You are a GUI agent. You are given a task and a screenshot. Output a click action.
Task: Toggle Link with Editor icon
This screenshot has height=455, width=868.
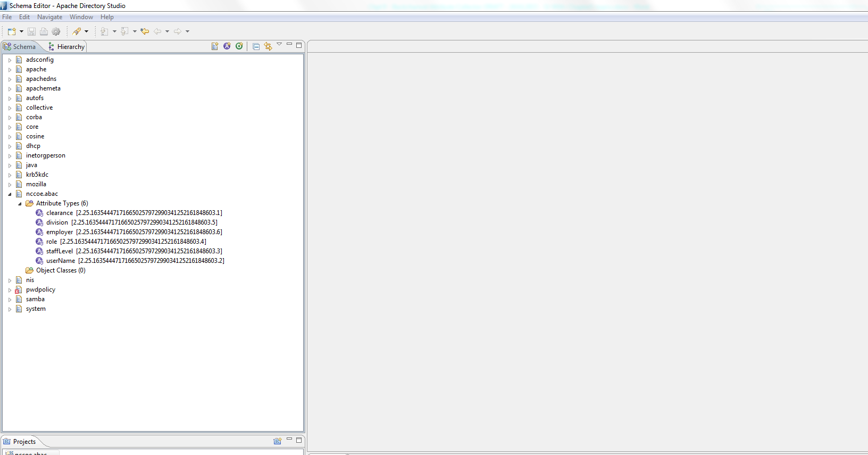pos(268,46)
